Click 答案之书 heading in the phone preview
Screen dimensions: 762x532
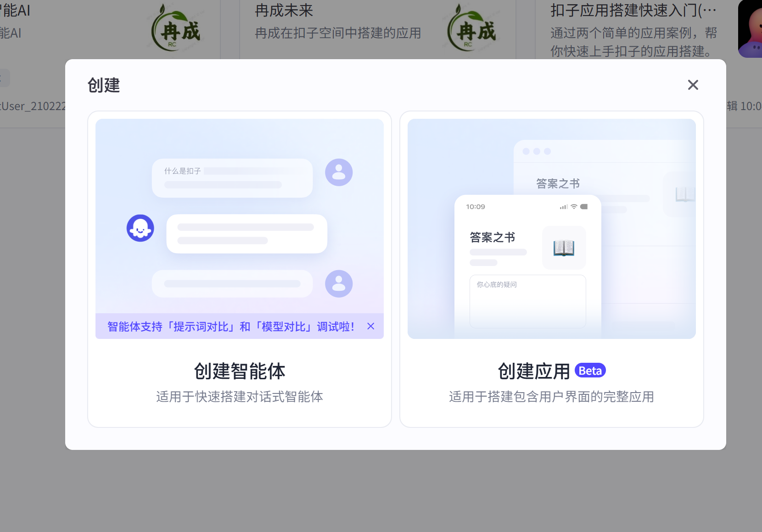coord(493,237)
